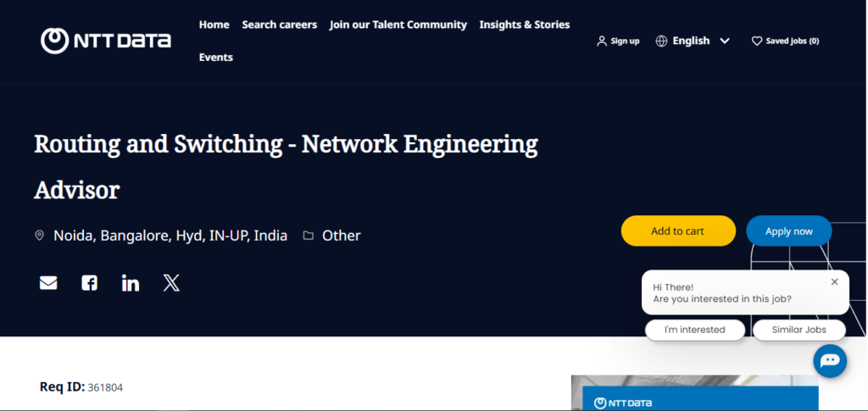Click the NTT DATA logo in header
868x411 pixels.
click(x=106, y=41)
